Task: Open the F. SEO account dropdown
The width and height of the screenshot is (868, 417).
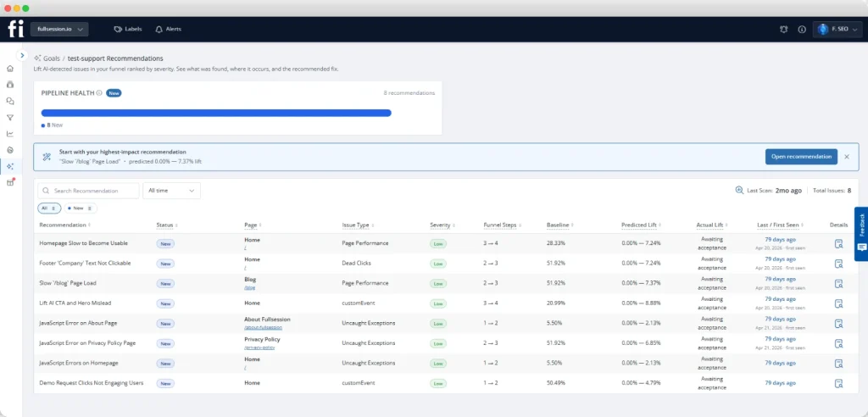Action: coord(837,29)
